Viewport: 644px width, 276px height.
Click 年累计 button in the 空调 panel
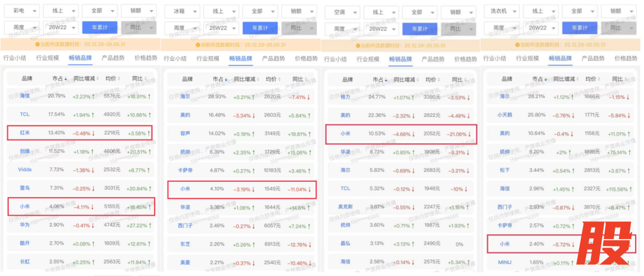point(420,29)
